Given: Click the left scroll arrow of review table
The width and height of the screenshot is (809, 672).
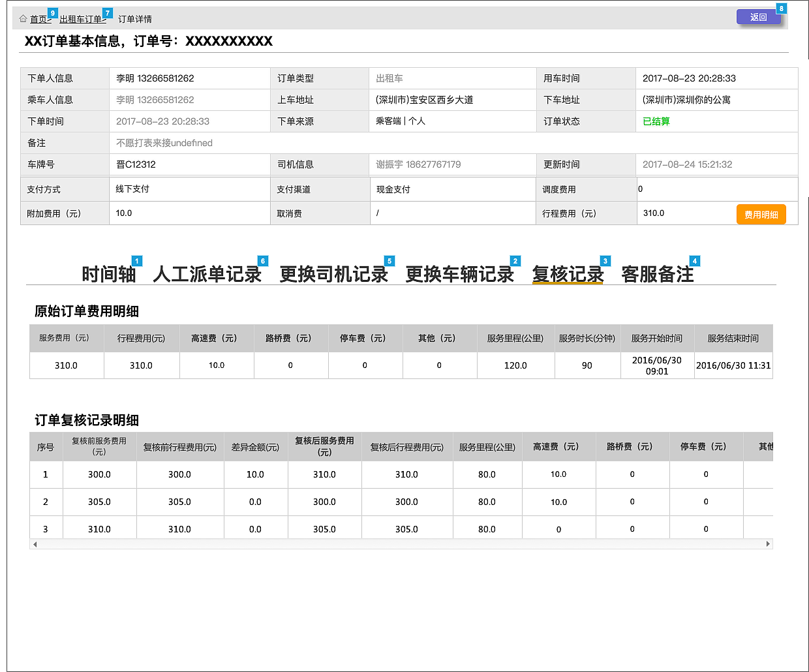Looking at the screenshot, I should click(x=35, y=543).
